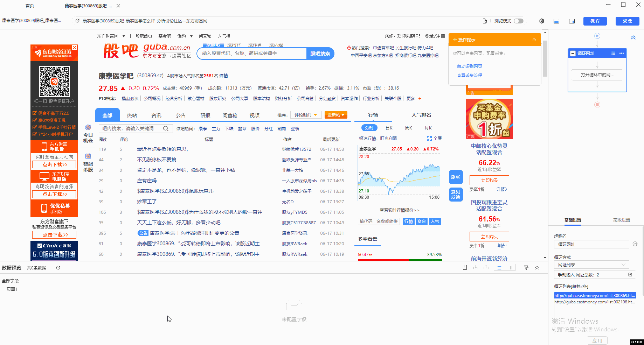Image resolution: width=644 pixels, height=345 pixels.
Task: Select the 热帖 forum tab
Action: (132, 115)
